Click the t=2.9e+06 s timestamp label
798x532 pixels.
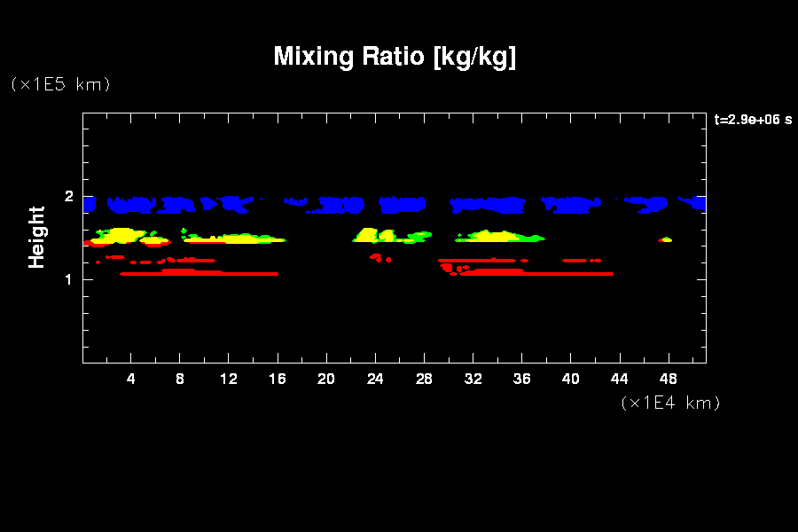pos(753,120)
